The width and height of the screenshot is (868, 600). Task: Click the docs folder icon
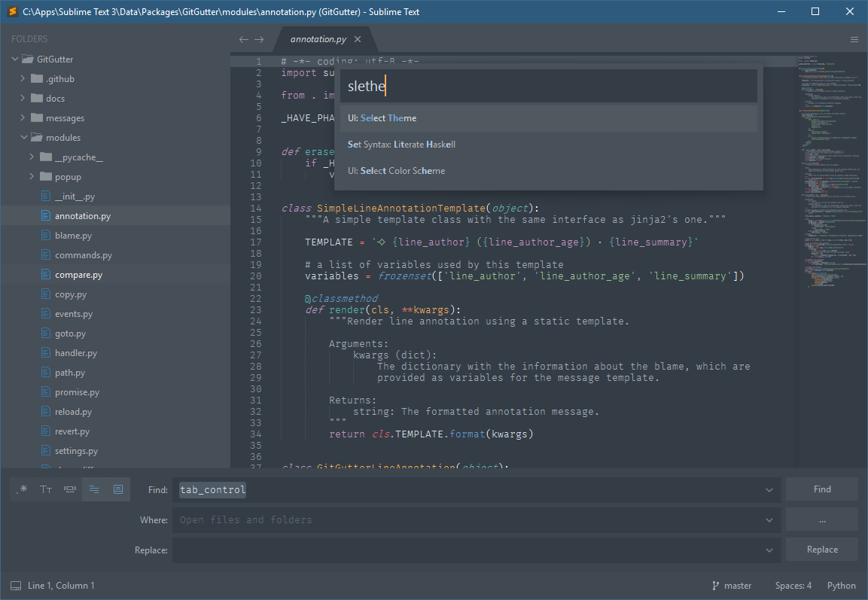pos(37,98)
